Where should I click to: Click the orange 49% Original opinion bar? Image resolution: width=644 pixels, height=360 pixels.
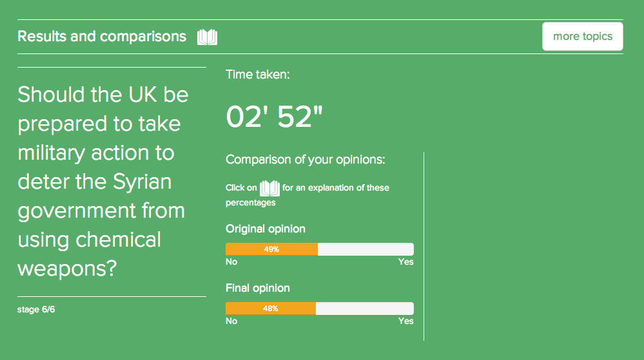(271, 249)
